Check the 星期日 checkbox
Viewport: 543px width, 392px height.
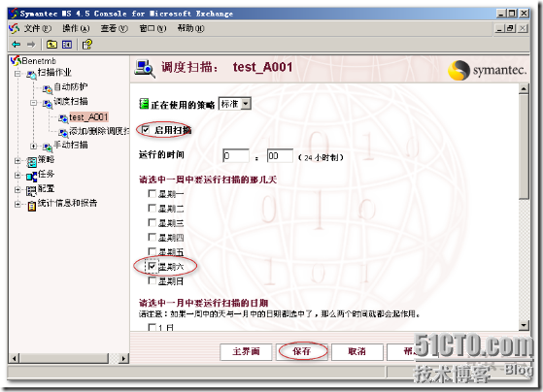pos(152,280)
